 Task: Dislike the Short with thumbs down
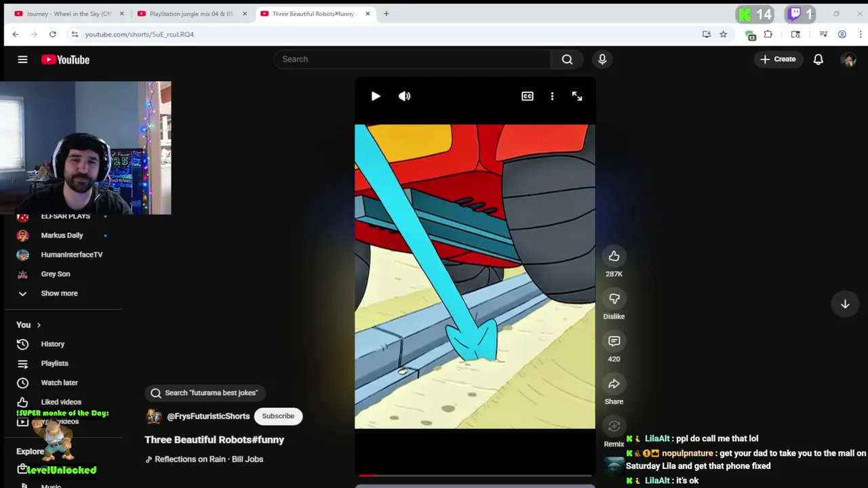pyautogui.click(x=614, y=299)
